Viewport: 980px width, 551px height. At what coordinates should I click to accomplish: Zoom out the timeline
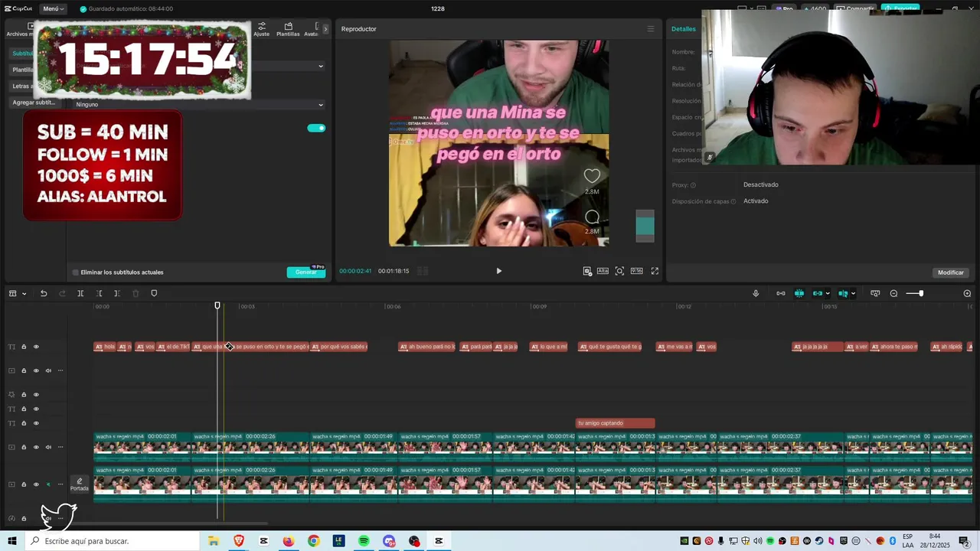(x=893, y=293)
